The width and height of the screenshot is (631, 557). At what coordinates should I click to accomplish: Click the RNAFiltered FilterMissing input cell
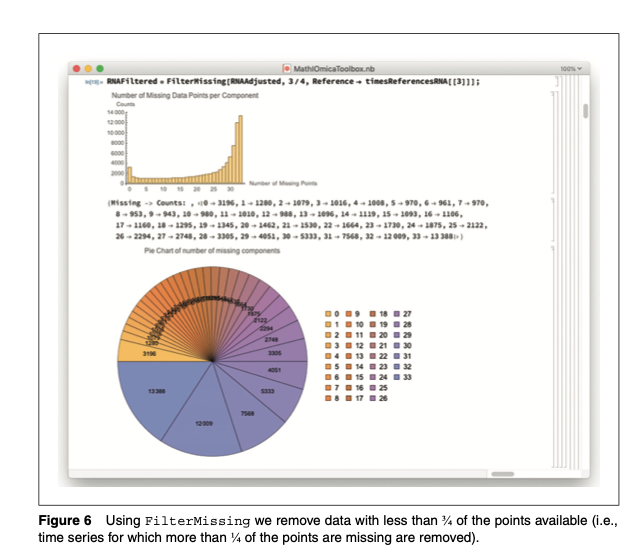(x=293, y=82)
